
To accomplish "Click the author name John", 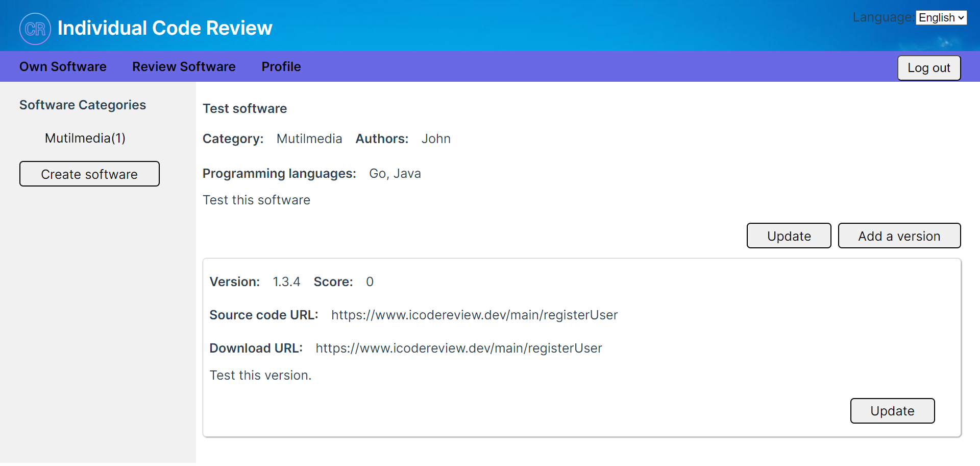I will point(436,139).
